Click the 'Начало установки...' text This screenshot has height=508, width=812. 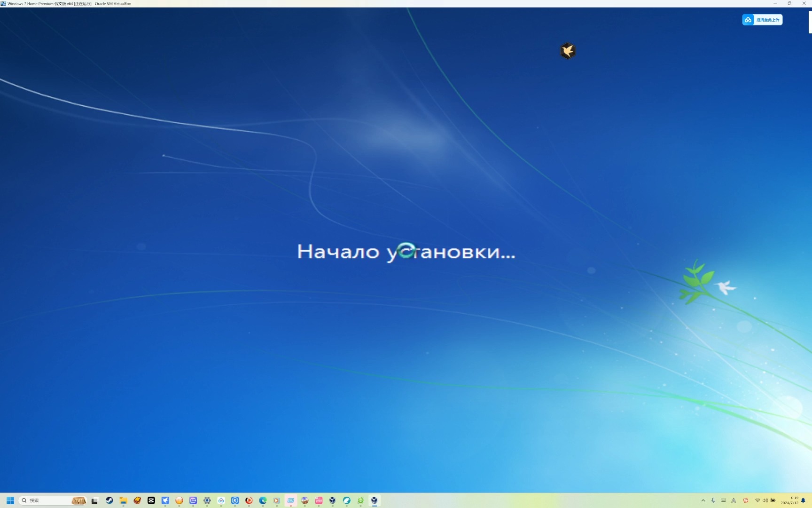click(406, 252)
